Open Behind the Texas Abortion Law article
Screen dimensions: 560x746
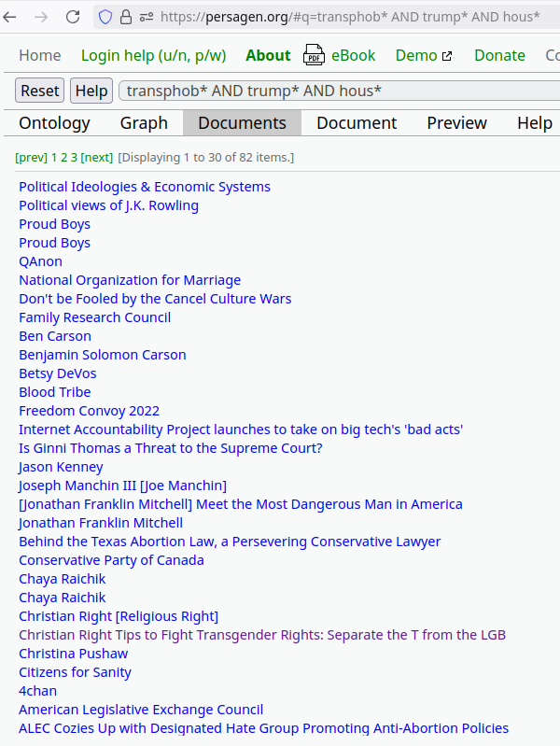tap(230, 542)
